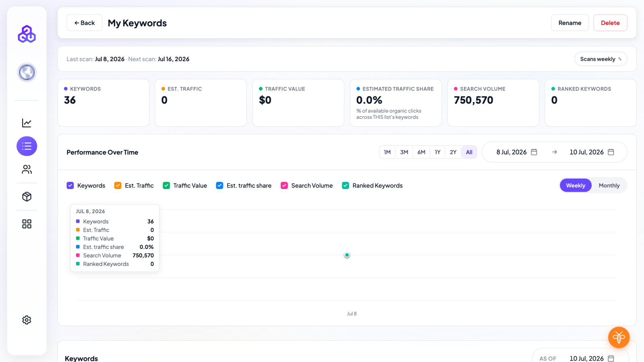This screenshot has width=644, height=362.
Task: Toggle the Est. Traffic checkbox
Action: 118,185
